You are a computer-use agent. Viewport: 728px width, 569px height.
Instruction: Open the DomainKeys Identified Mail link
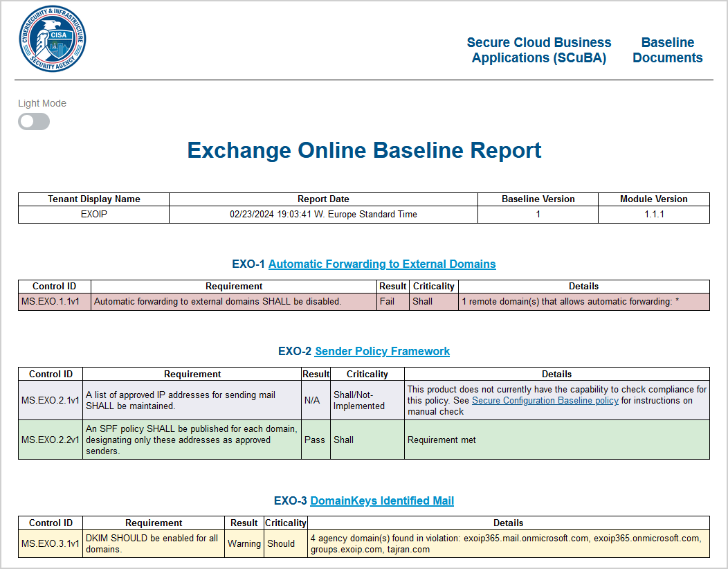click(382, 500)
